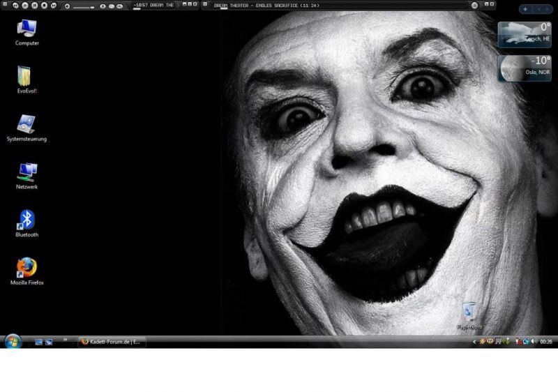This screenshot has width=558, height=392.
Task: Click the previous track button in the player
Action: 15,6
